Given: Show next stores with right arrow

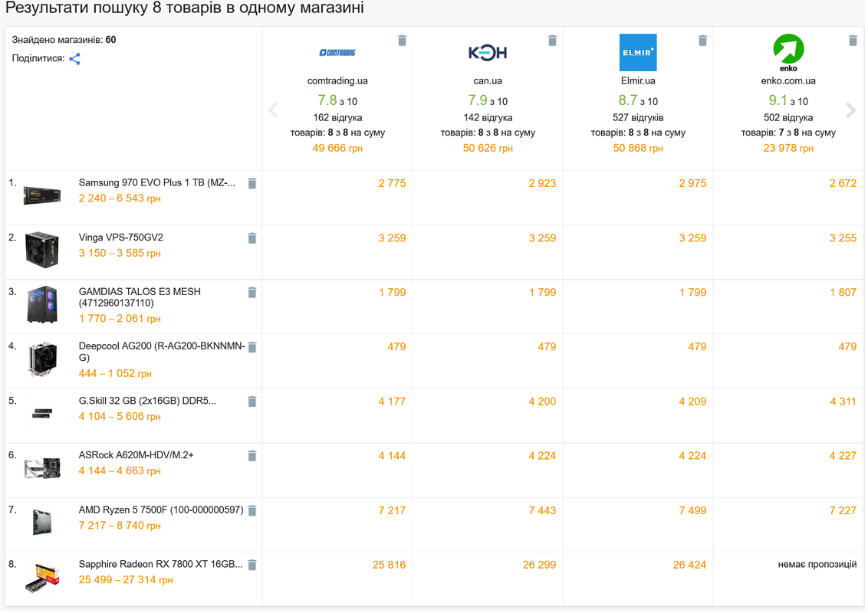Looking at the screenshot, I should [x=851, y=110].
